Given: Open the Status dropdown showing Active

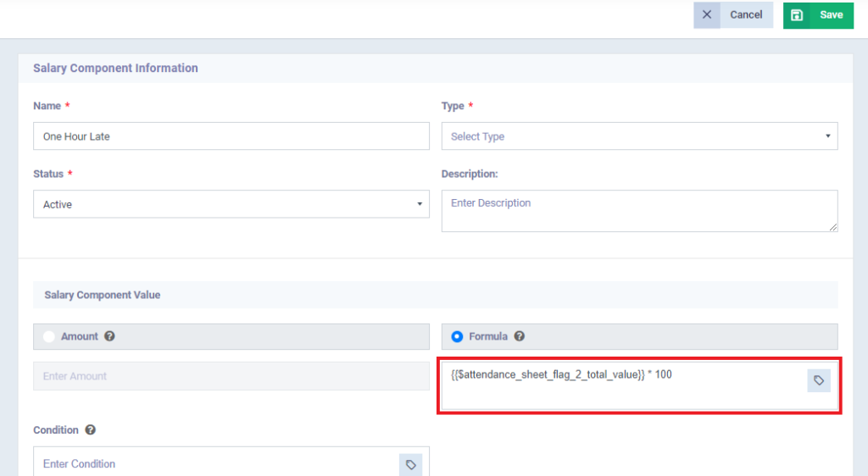Looking at the screenshot, I should 231,204.
